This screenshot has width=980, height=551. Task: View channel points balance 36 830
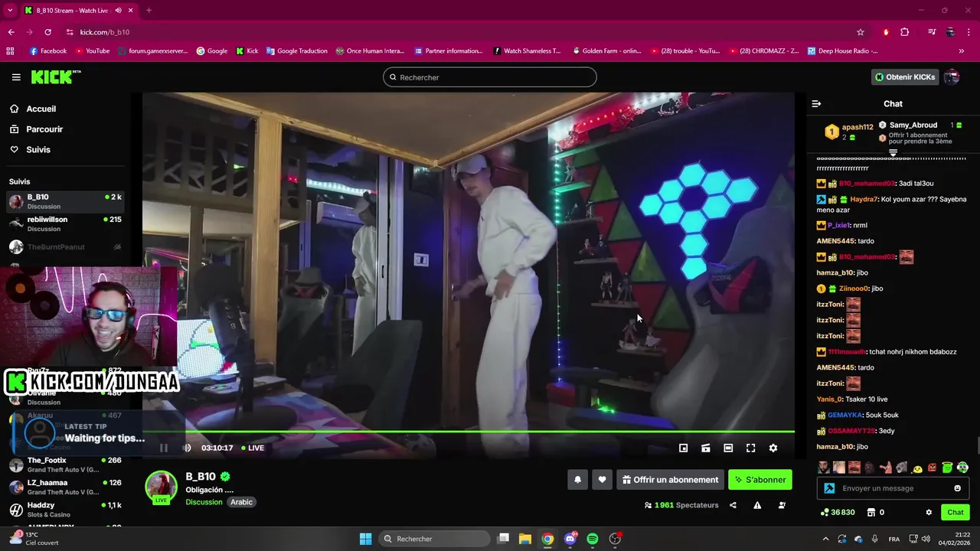[838, 512]
